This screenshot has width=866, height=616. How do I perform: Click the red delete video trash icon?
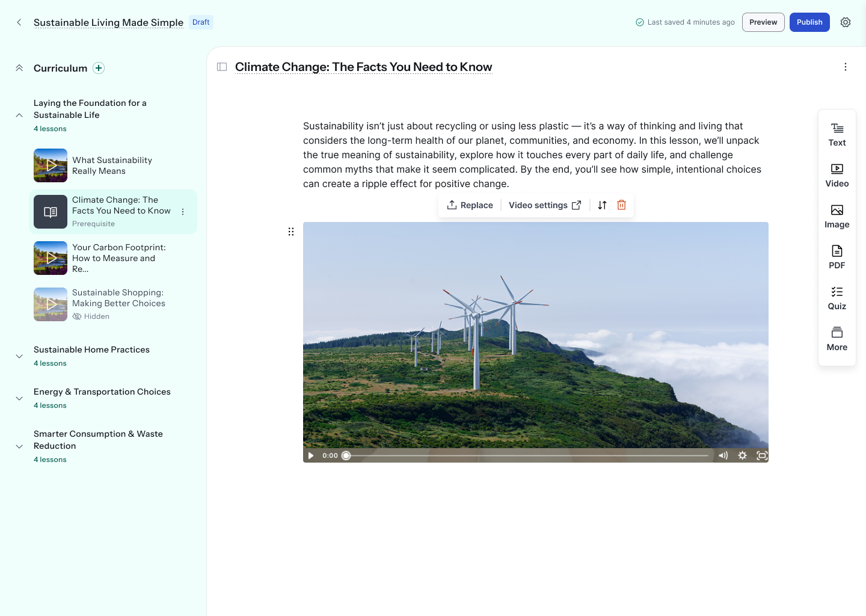coord(621,205)
